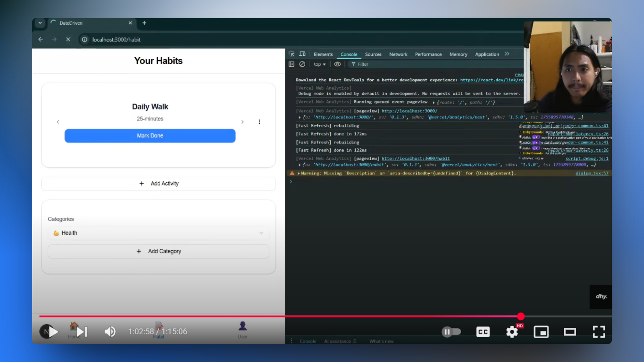
Task: Expand the Health category dropdown
Action: click(158, 233)
